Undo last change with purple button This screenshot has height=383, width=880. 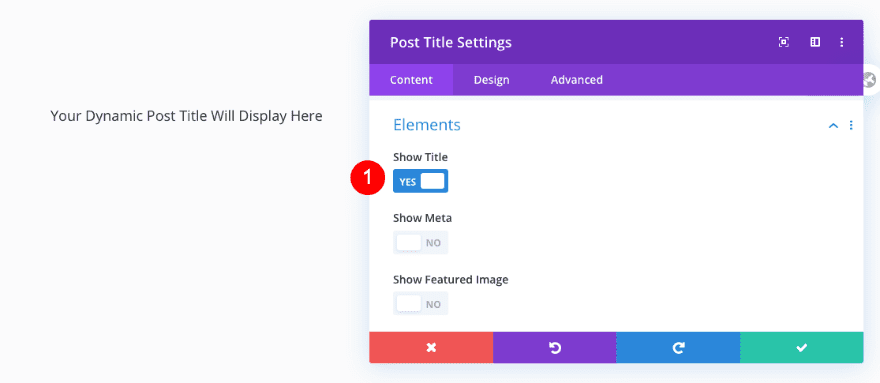coord(554,348)
